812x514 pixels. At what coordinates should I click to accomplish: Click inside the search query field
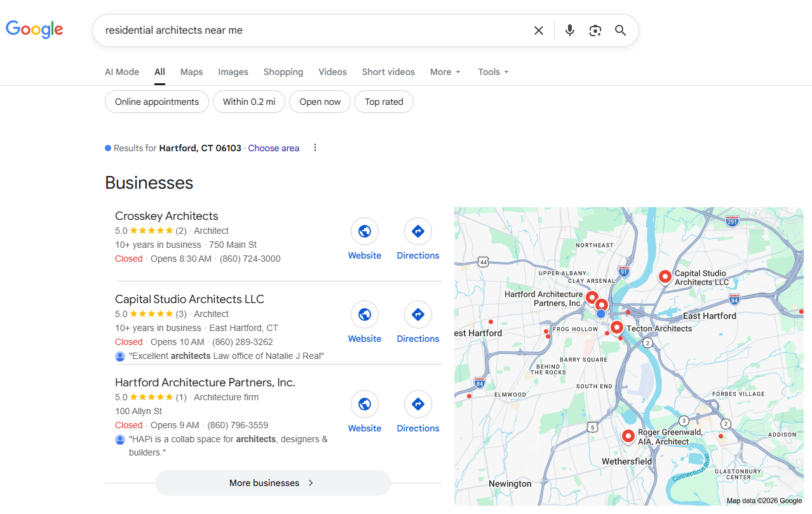pyautogui.click(x=311, y=30)
